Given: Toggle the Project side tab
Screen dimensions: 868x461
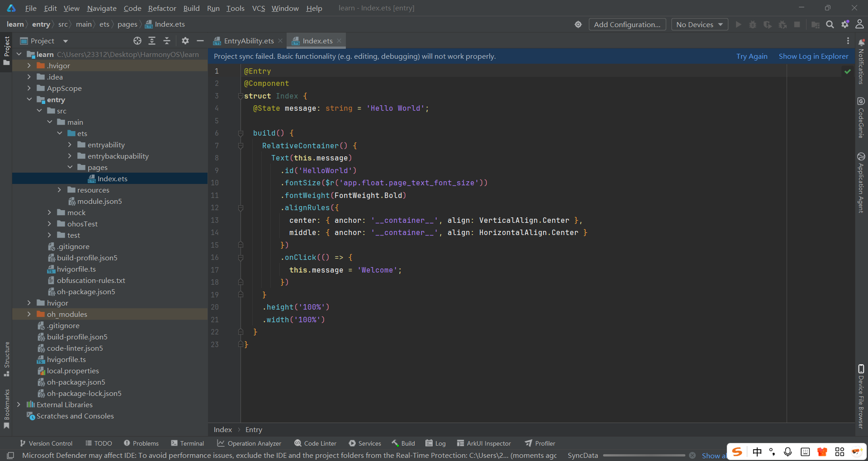Looking at the screenshot, I should [x=7, y=51].
